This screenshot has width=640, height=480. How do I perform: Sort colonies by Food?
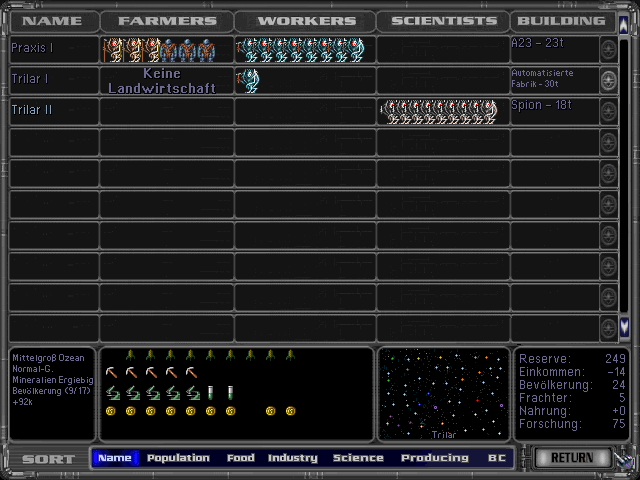240,458
